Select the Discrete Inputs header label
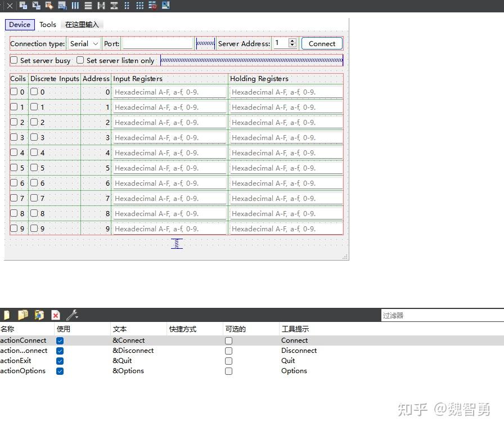 coord(55,78)
